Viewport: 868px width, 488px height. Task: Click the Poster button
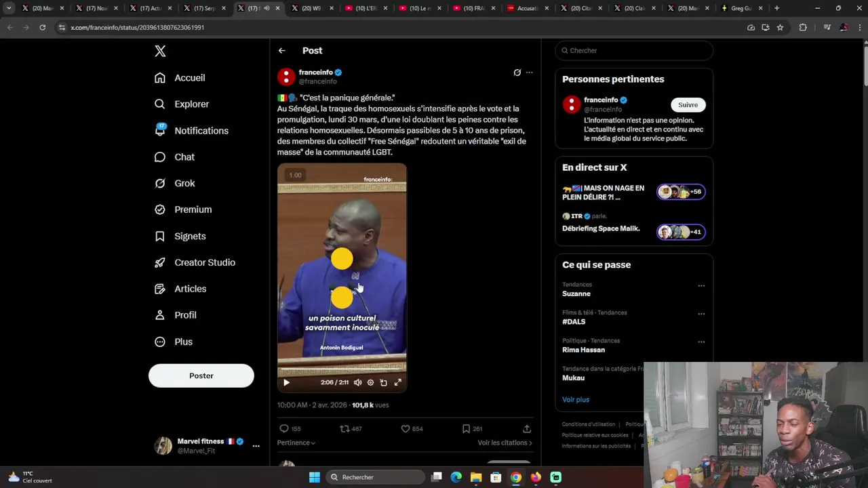click(x=201, y=375)
